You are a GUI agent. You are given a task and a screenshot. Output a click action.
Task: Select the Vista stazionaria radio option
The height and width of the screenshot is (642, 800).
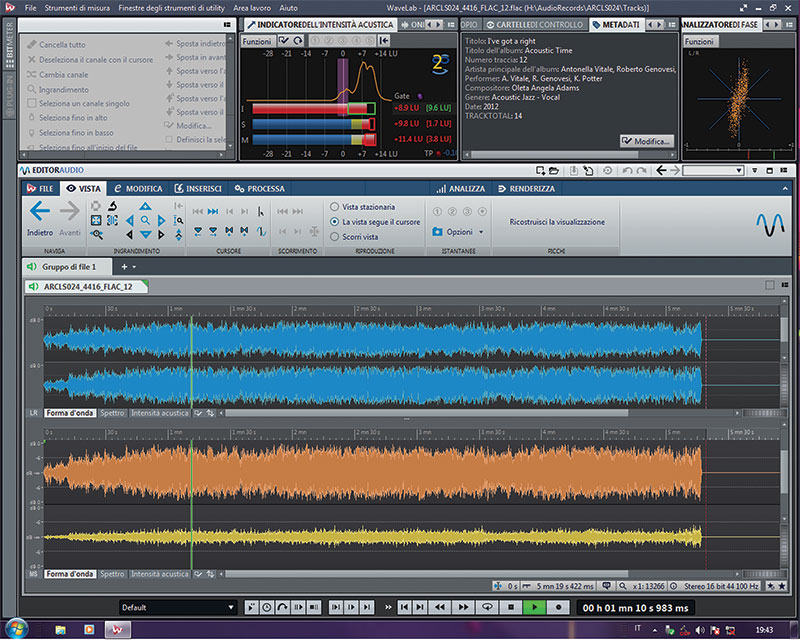click(334, 207)
